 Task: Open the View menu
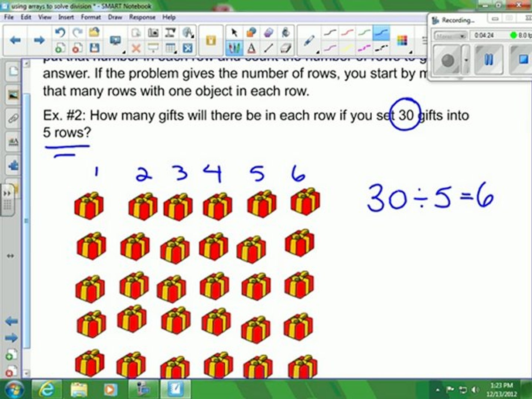(x=45, y=17)
